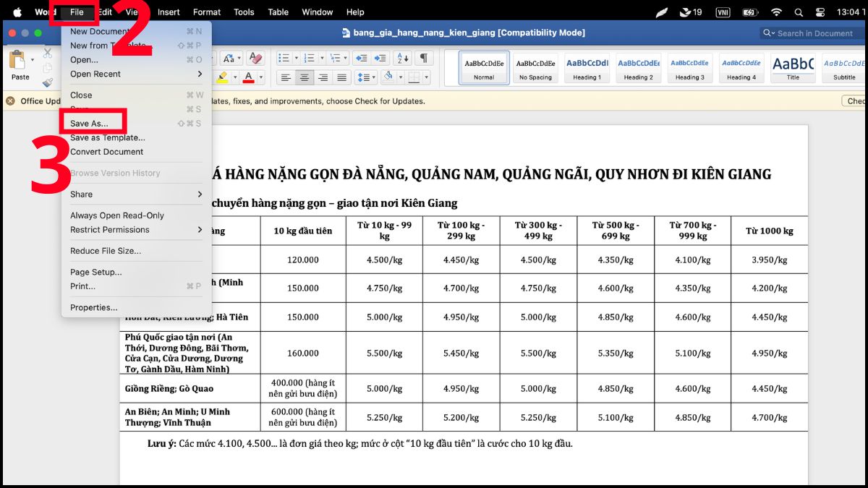Screen dimensions: 868x488
Task: Toggle center text alignment
Action: pos(305,77)
